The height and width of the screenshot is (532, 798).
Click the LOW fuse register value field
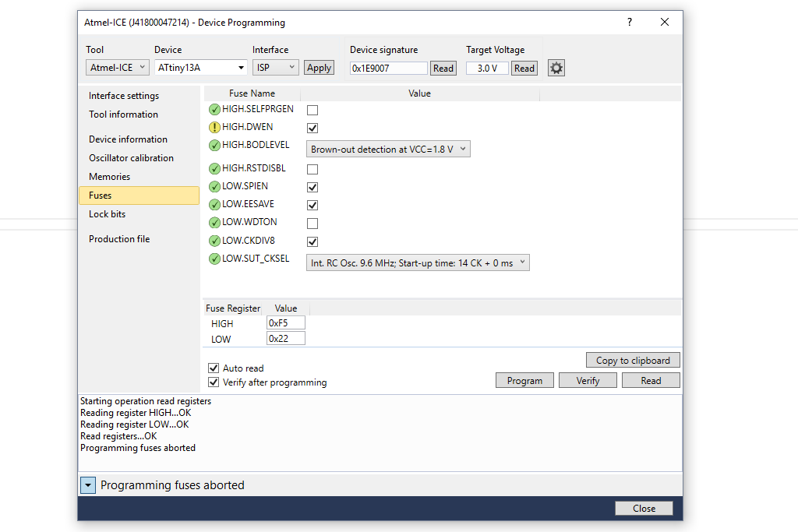click(x=285, y=339)
